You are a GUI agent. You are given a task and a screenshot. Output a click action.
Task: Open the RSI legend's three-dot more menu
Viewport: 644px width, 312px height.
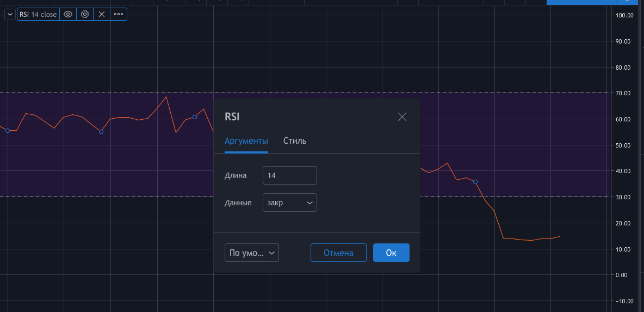tap(119, 15)
